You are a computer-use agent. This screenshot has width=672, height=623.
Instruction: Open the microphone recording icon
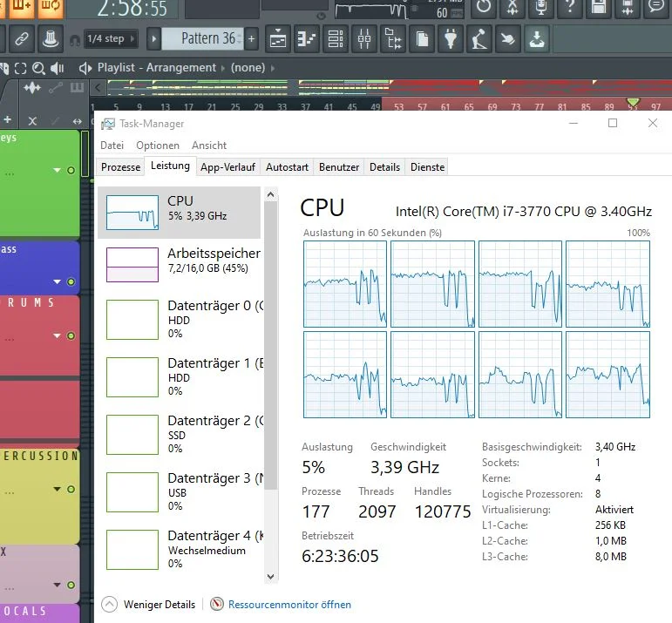pos(541,7)
